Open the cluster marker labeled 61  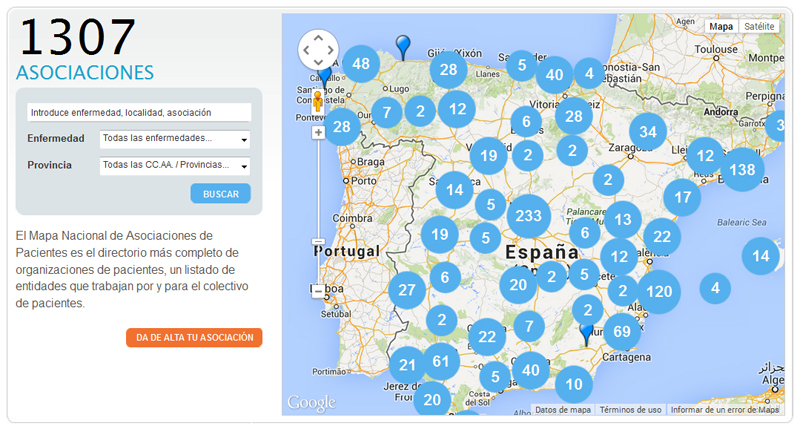[440, 361]
